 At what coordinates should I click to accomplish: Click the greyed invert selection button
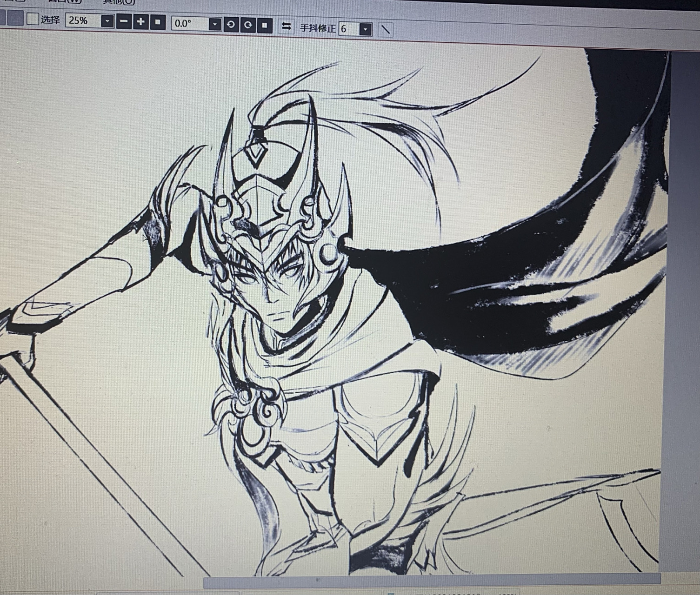[x=16, y=19]
